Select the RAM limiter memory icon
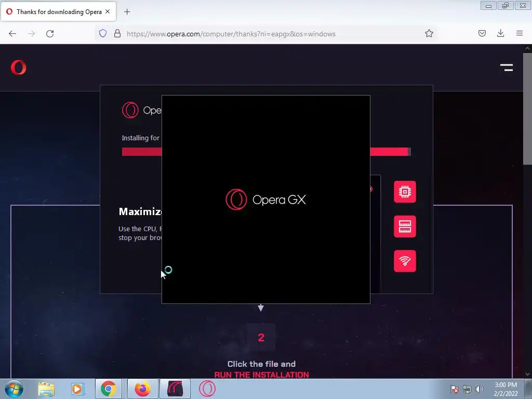 pyautogui.click(x=405, y=227)
